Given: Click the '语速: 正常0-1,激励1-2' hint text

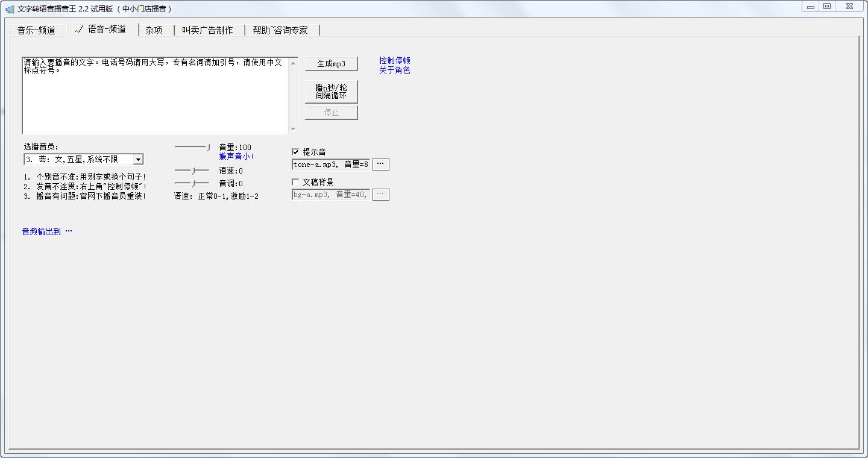Looking at the screenshot, I should [216, 196].
